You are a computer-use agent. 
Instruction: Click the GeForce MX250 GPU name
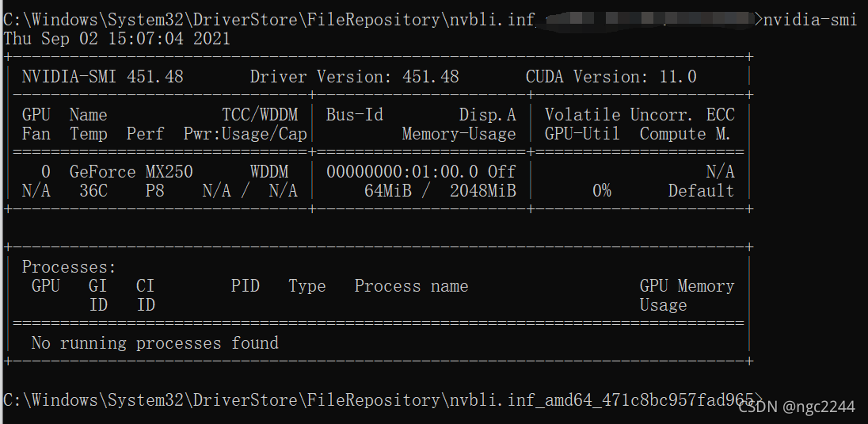[x=131, y=172]
